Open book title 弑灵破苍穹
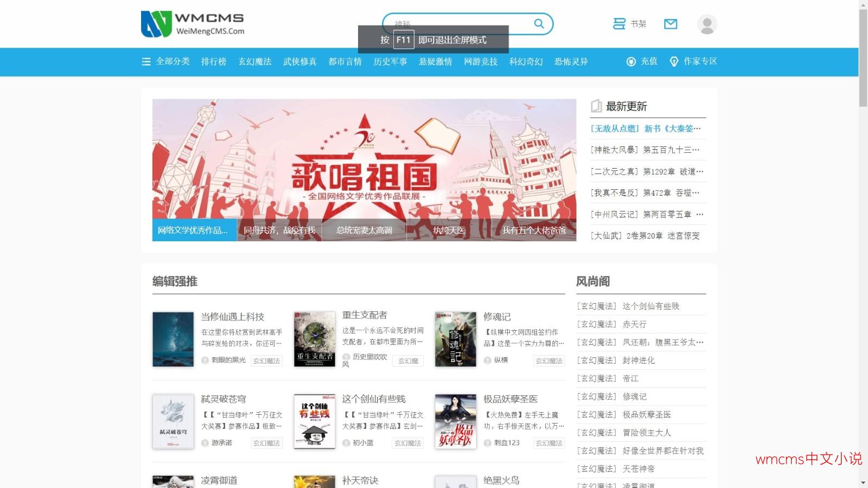Image resolution: width=868 pixels, height=488 pixels. point(224,399)
